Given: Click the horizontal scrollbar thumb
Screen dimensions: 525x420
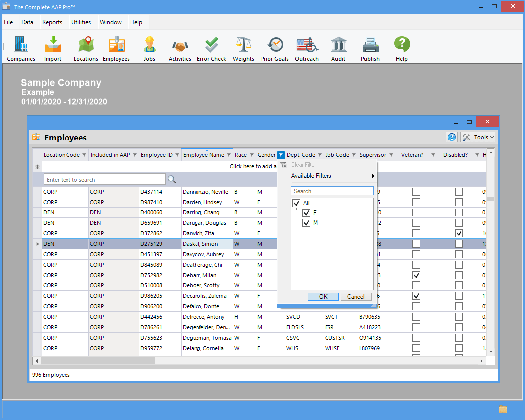Looking at the screenshot, I should click(98, 361).
